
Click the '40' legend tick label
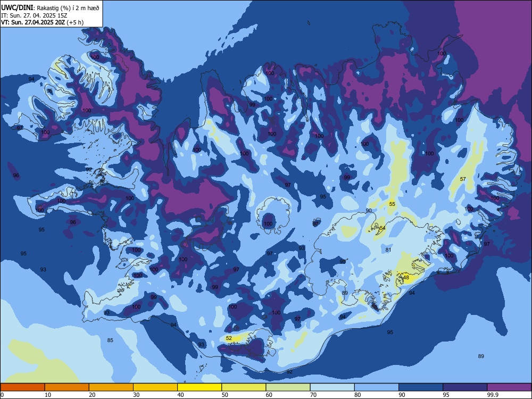180,395
